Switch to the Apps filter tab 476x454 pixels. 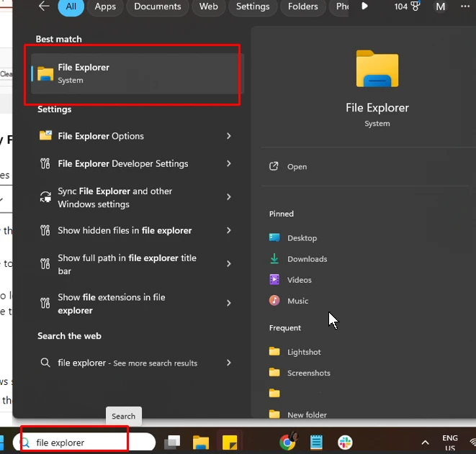pyautogui.click(x=105, y=6)
